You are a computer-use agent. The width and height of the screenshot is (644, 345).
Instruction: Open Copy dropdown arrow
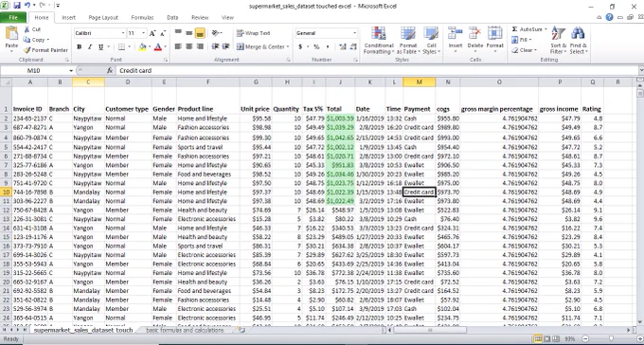(48, 40)
